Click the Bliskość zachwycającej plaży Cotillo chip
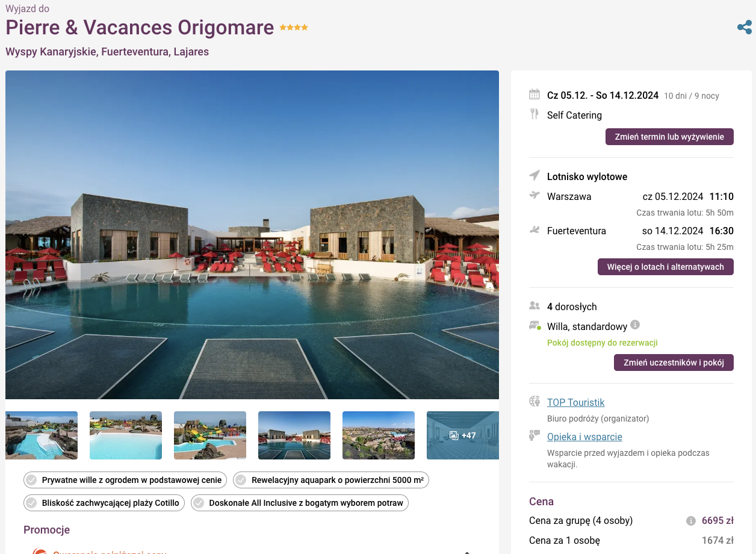The width and height of the screenshot is (756, 554). tap(104, 503)
